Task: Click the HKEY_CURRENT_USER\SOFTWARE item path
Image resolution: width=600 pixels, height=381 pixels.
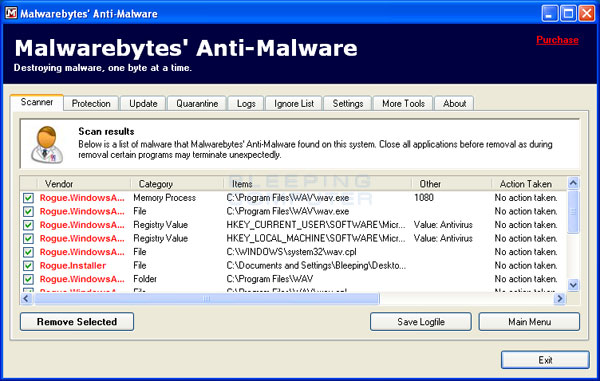Action: pyautogui.click(x=316, y=225)
